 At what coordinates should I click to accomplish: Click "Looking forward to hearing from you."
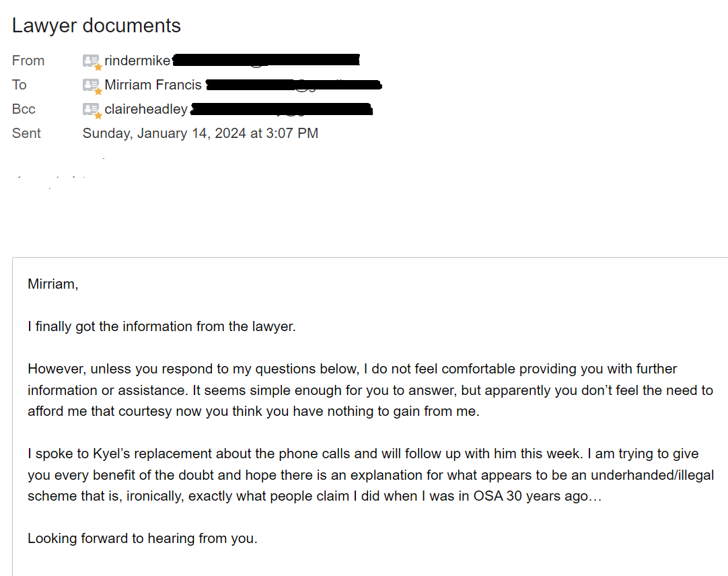click(x=142, y=538)
